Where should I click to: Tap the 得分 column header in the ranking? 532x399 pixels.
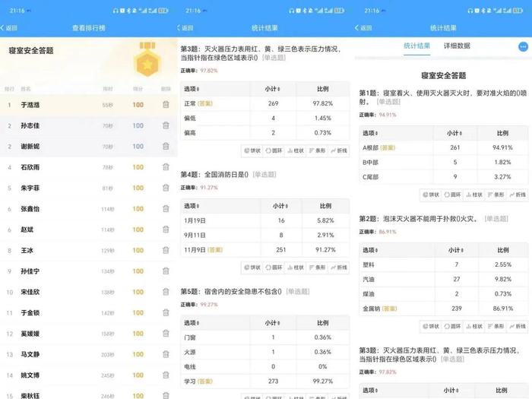point(138,88)
